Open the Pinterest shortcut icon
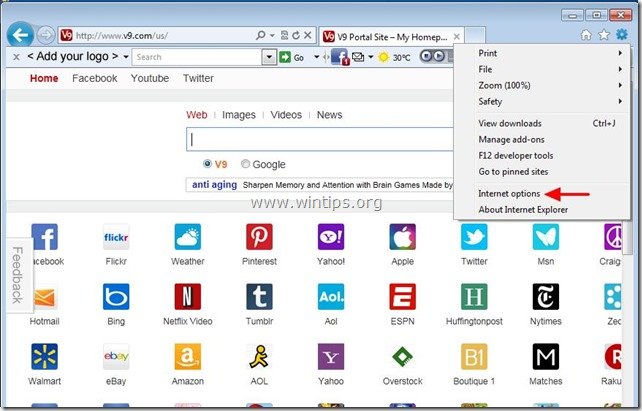 [259, 237]
